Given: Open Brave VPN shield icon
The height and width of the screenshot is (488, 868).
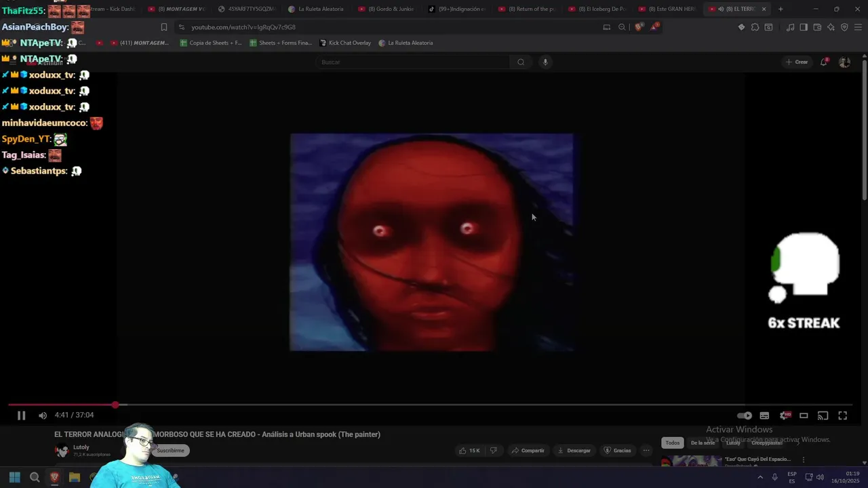Looking at the screenshot, I should (x=844, y=27).
